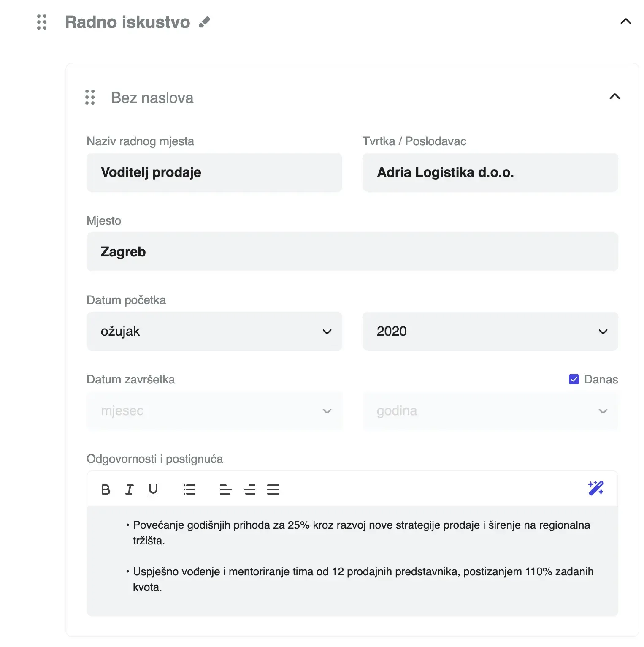Open the start month dropdown showing ožujak
Screen dimensions: 644x647
click(214, 331)
